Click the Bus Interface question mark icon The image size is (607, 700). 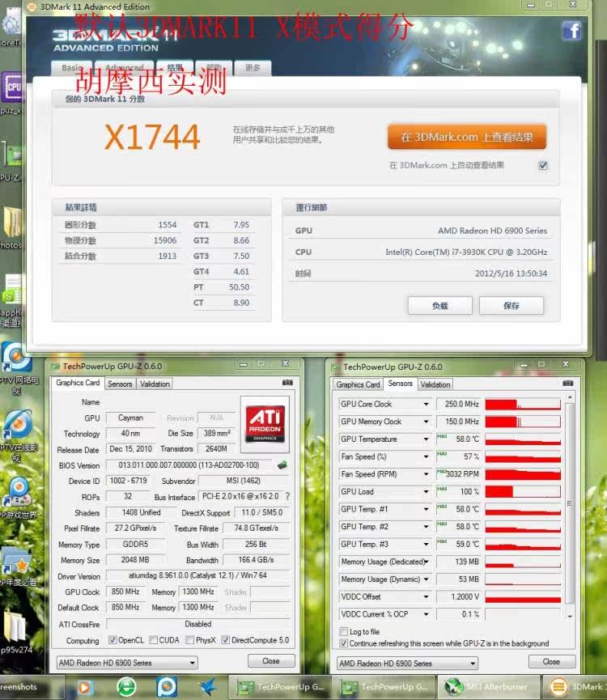pyautogui.click(x=287, y=496)
